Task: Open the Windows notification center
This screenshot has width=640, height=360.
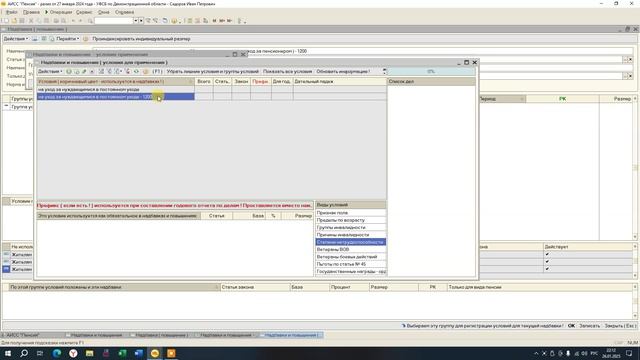Action: (x=629, y=353)
